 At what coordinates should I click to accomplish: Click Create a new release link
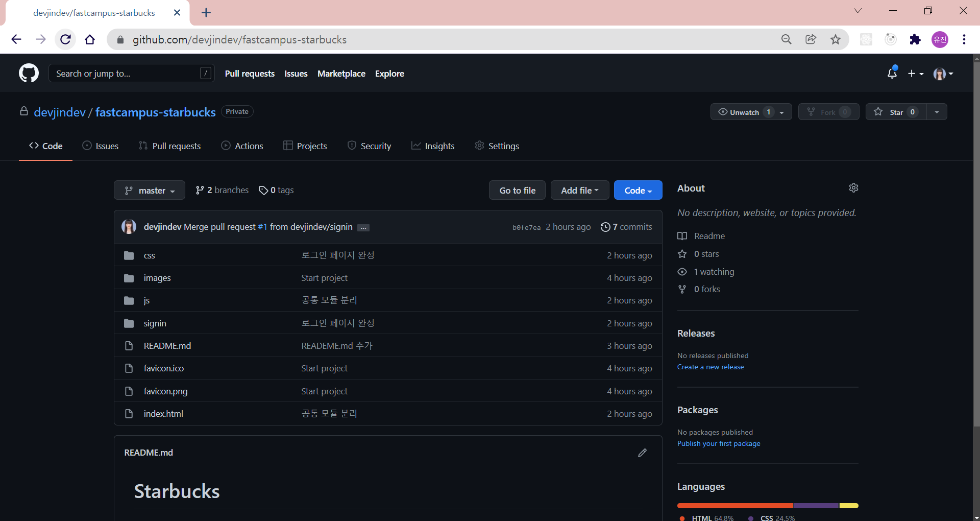pos(710,367)
